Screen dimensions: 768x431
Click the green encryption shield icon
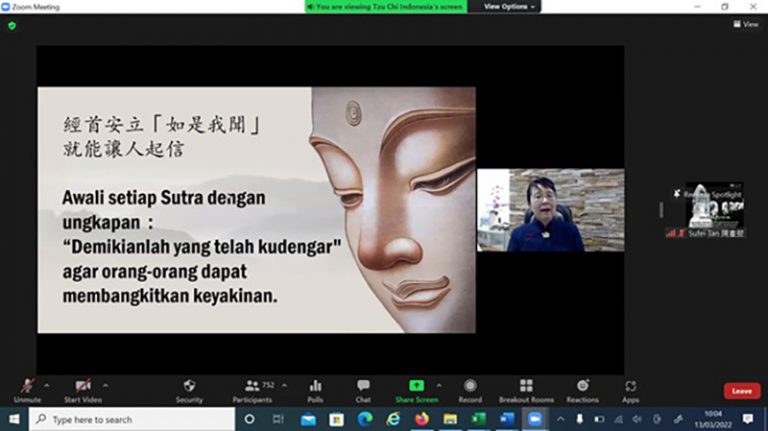pos(12,25)
